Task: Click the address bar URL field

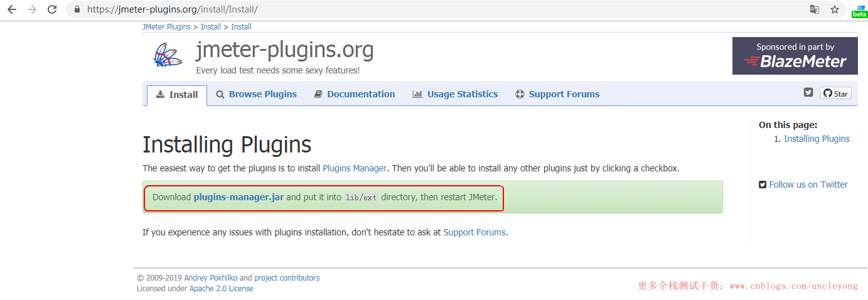Action: [x=439, y=9]
